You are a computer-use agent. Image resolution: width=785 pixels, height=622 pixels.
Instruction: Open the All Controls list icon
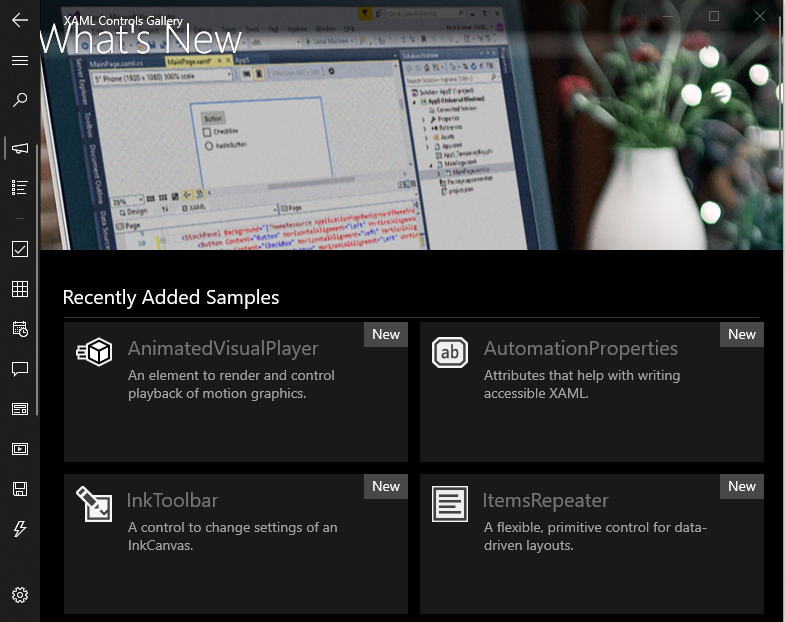point(20,188)
